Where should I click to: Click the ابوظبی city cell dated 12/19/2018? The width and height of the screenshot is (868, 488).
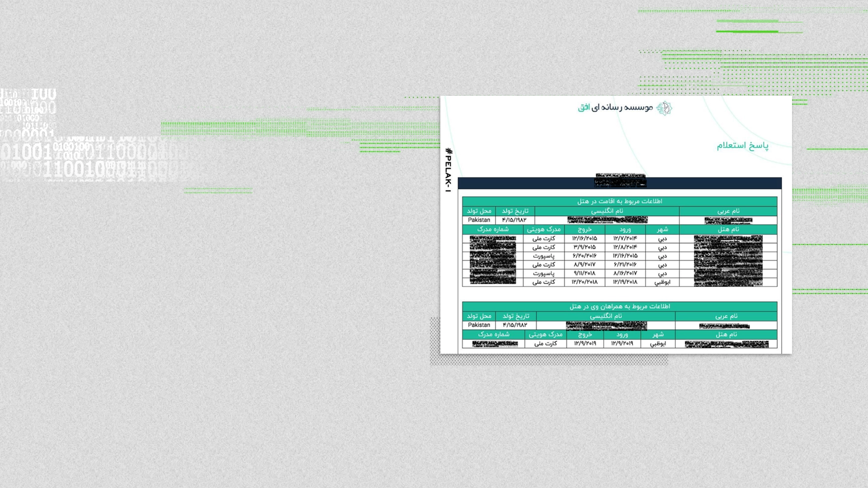tap(662, 282)
